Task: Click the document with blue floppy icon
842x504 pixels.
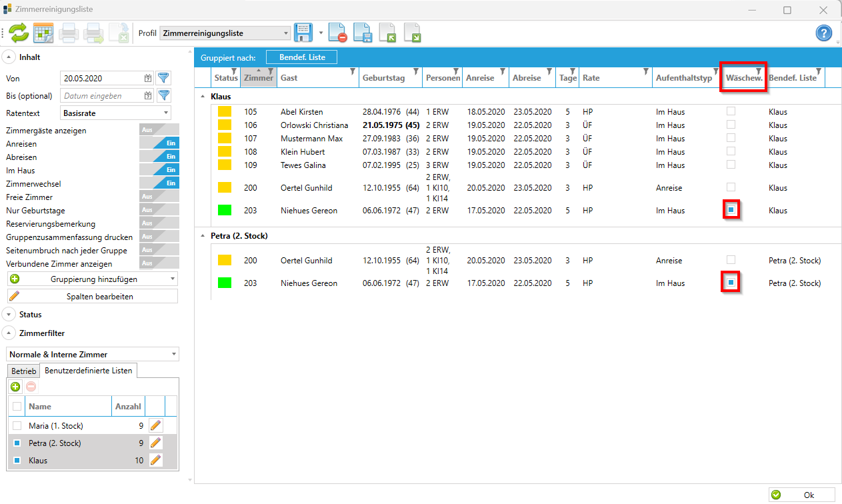Action: point(363,33)
